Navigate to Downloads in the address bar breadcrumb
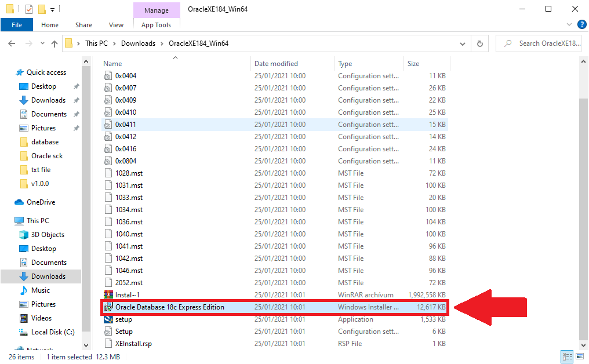The image size is (589, 364). pyautogui.click(x=138, y=43)
